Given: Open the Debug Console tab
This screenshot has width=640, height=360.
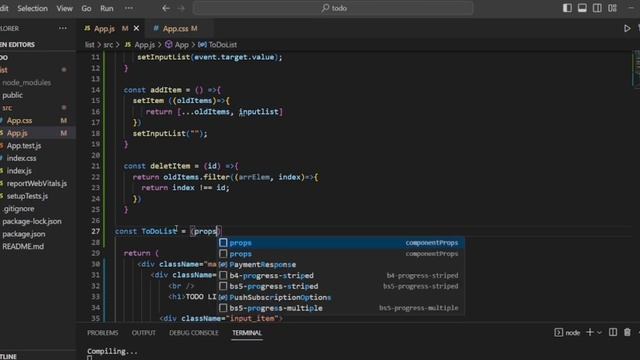Looking at the screenshot, I should [x=194, y=333].
